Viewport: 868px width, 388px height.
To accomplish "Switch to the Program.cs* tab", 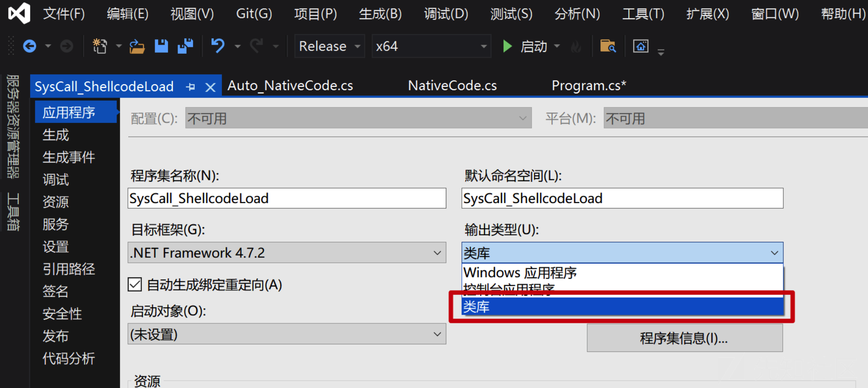I will [589, 86].
